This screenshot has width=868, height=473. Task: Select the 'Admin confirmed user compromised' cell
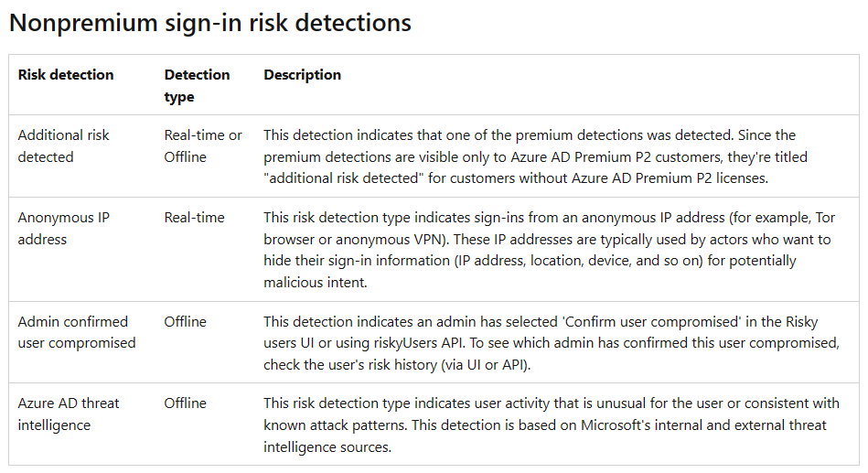76,332
